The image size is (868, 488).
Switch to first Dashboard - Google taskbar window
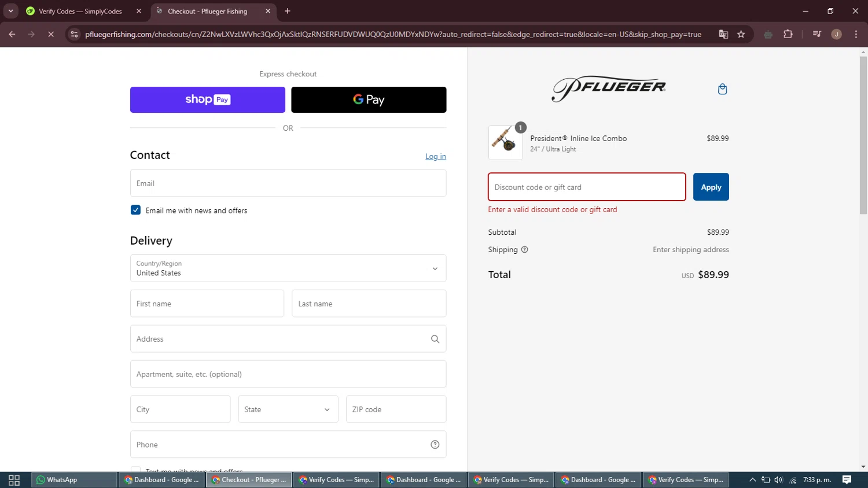(161, 480)
